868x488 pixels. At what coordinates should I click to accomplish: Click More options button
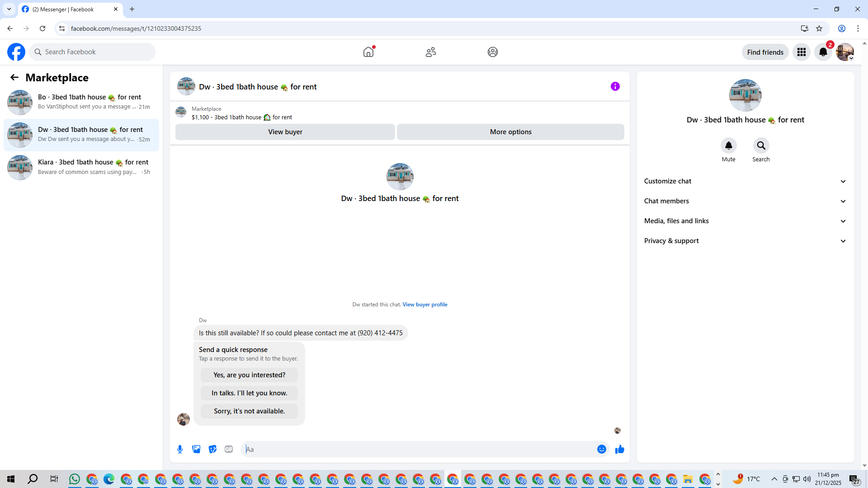coord(511,132)
